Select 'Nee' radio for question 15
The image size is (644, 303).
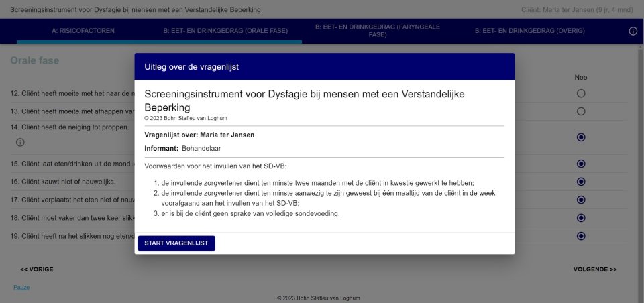(x=581, y=164)
